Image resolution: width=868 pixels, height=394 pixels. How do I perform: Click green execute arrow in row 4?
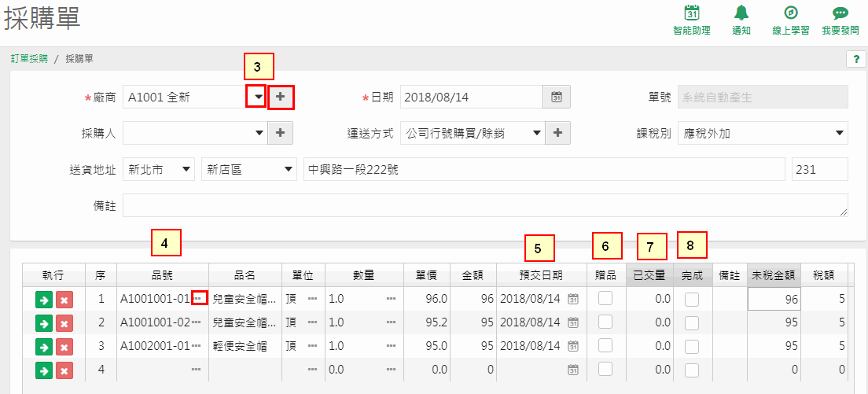43,370
